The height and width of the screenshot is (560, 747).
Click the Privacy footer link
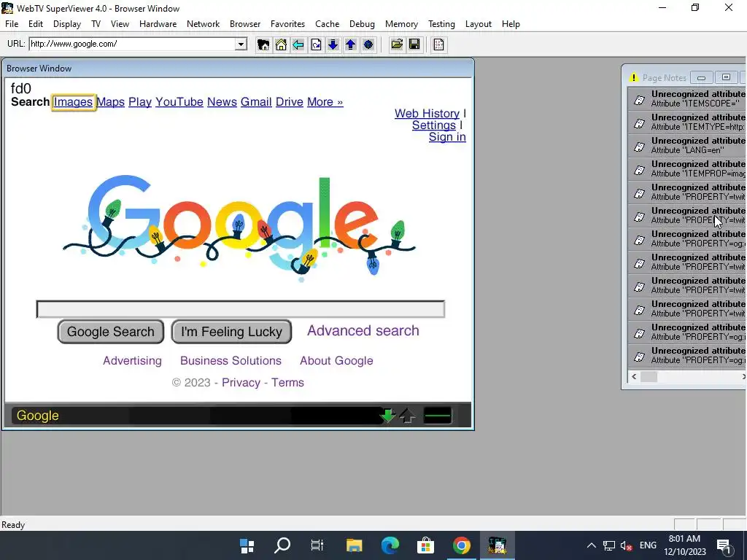click(x=241, y=382)
